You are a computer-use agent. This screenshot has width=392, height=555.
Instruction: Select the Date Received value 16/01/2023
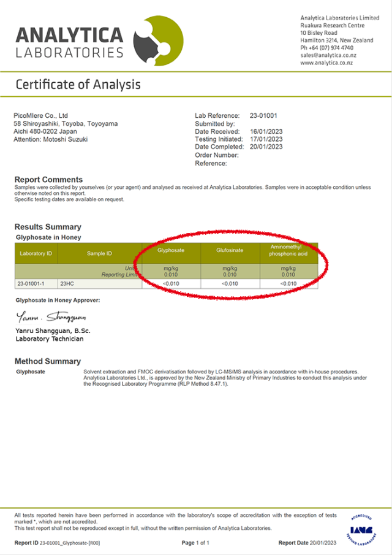click(x=266, y=131)
